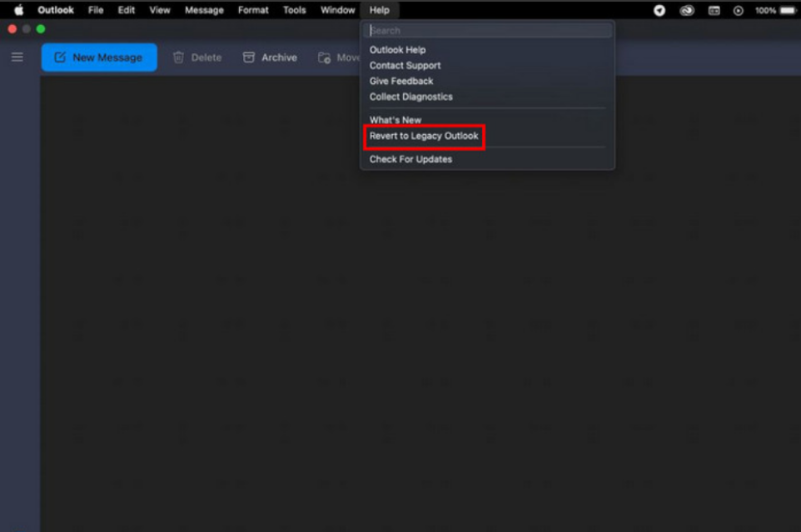
Task: Choose Check For Updates
Action: [x=410, y=159]
